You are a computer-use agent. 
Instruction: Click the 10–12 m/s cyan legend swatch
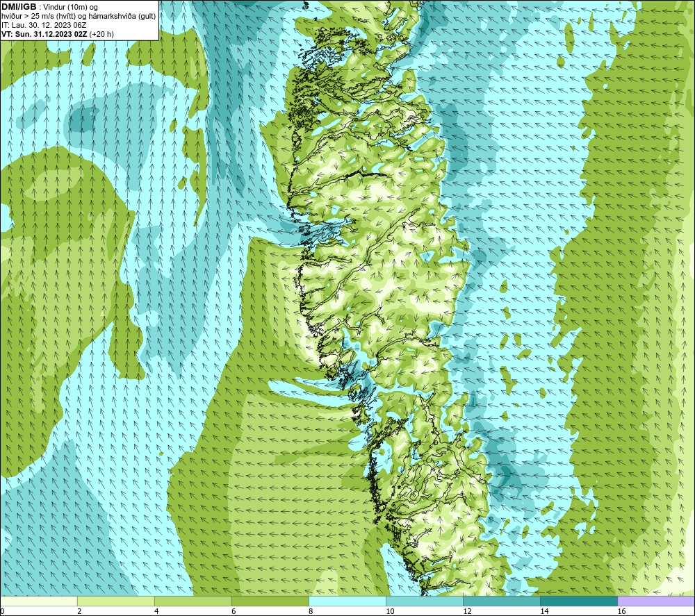(x=425, y=601)
